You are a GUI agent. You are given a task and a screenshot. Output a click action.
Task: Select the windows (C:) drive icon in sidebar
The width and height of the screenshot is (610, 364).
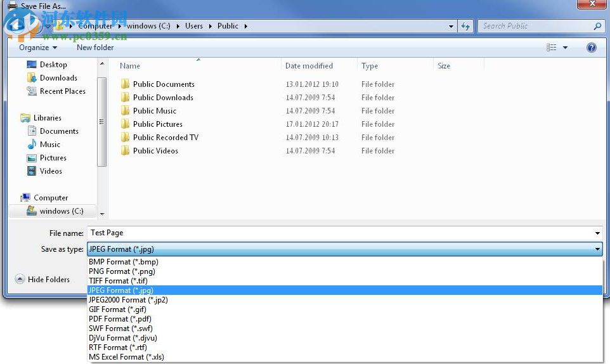pyautogui.click(x=32, y=211)
